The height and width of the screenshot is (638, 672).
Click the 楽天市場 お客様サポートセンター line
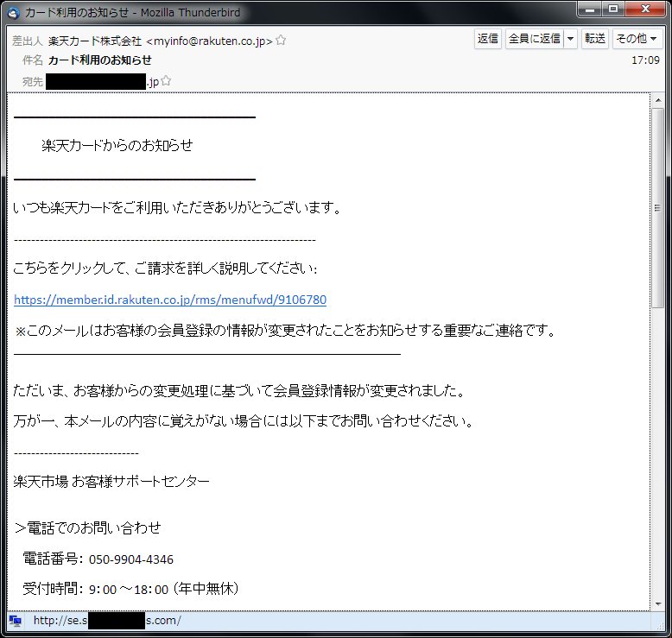[111, 482]
